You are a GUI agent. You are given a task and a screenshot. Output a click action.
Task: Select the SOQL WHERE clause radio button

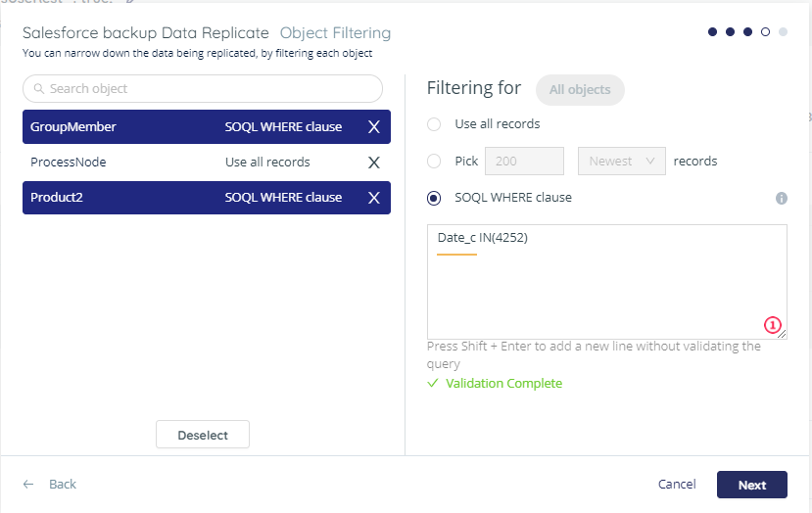tap(434, 198)
